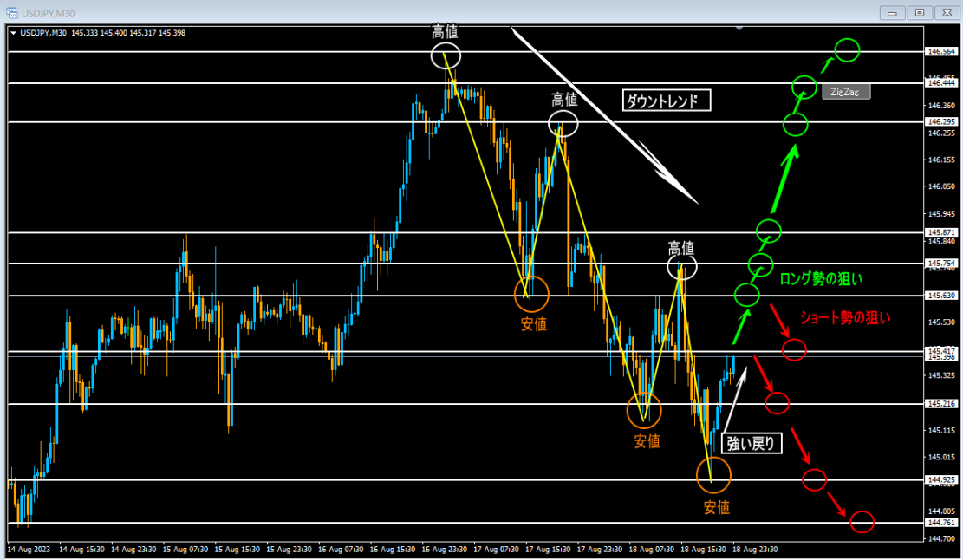This screenshot has width=963, height=560.
Task: Click the highest green target circle
Action: 847,49
